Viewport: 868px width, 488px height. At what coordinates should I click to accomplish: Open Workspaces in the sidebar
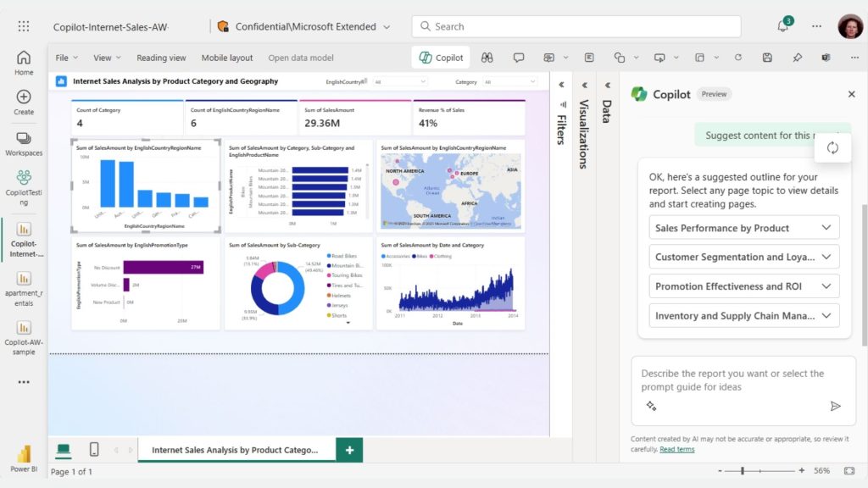click(23, 143)
